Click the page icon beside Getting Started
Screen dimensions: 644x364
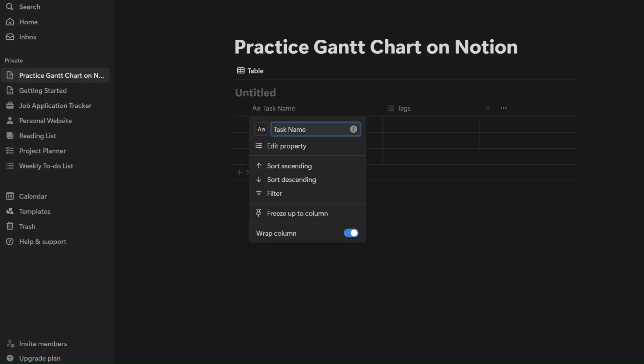10,91
